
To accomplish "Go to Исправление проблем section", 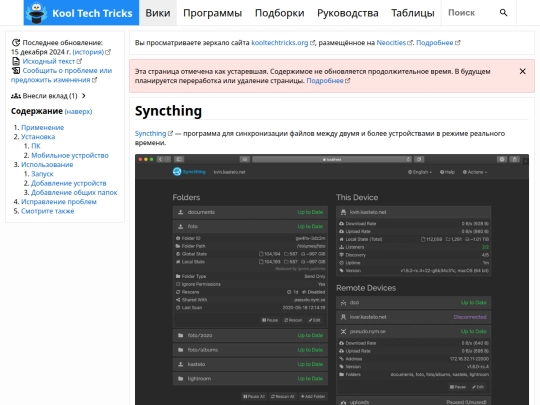I will (x=59, y=202).
